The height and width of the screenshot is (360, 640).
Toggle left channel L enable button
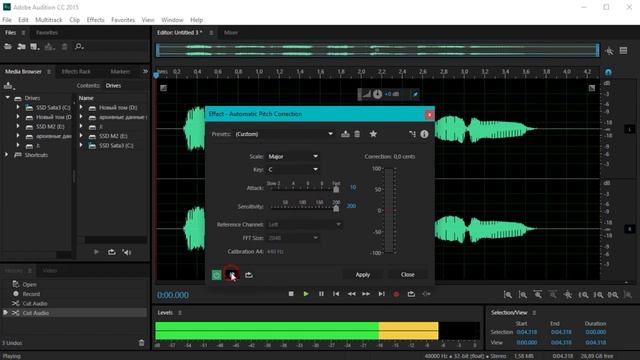pos(629,129)
